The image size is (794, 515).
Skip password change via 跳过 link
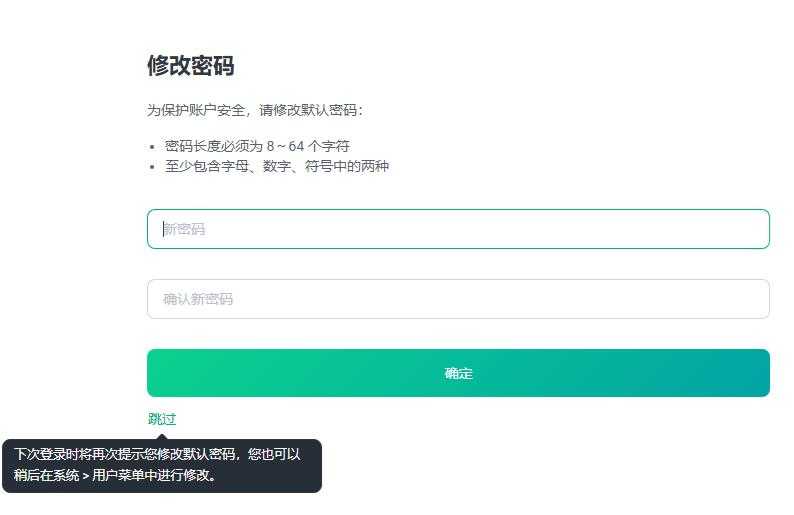pyautogui.click(x=162, y=419)
